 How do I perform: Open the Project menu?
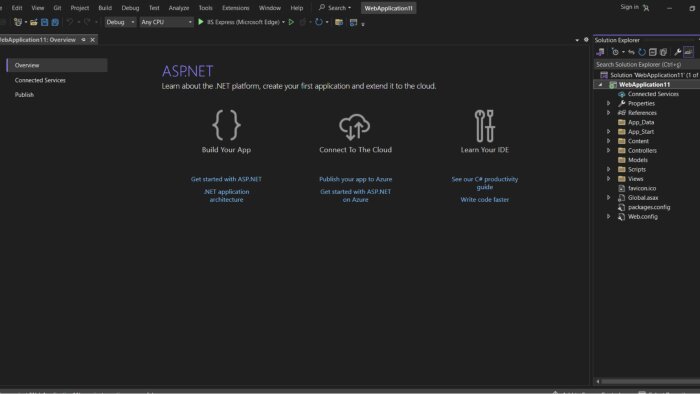pyautogui.click(x=79, y=8)
